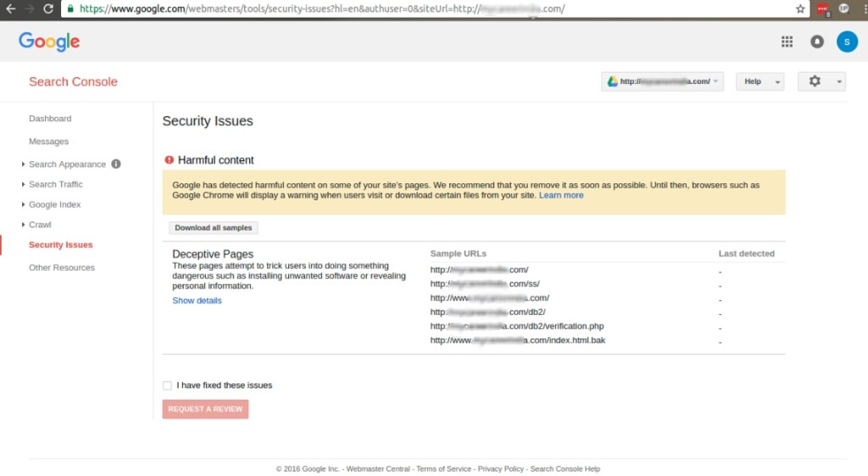Open Dashboard in the sidebar
The width and height of the screenshot is (868, 476).
50,119
